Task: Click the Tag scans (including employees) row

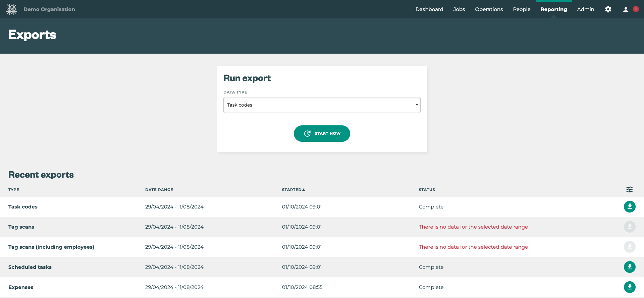Action: [51, 247]
